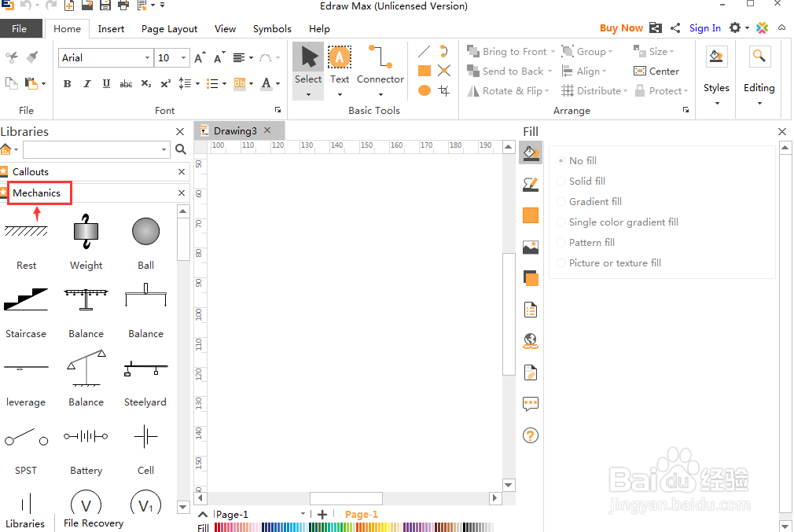The width and height of the screenshot is (794, 532).
Task: Decrease font size
Action: [219, 57]
